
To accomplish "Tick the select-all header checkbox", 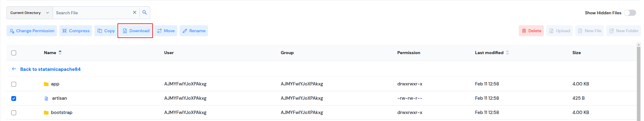I will tap(14, 53).
